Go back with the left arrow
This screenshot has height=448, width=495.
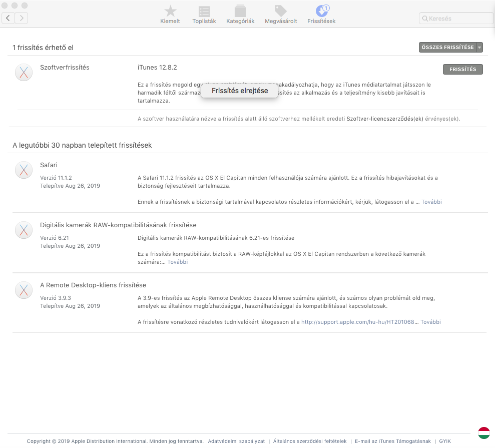point(8,18)
